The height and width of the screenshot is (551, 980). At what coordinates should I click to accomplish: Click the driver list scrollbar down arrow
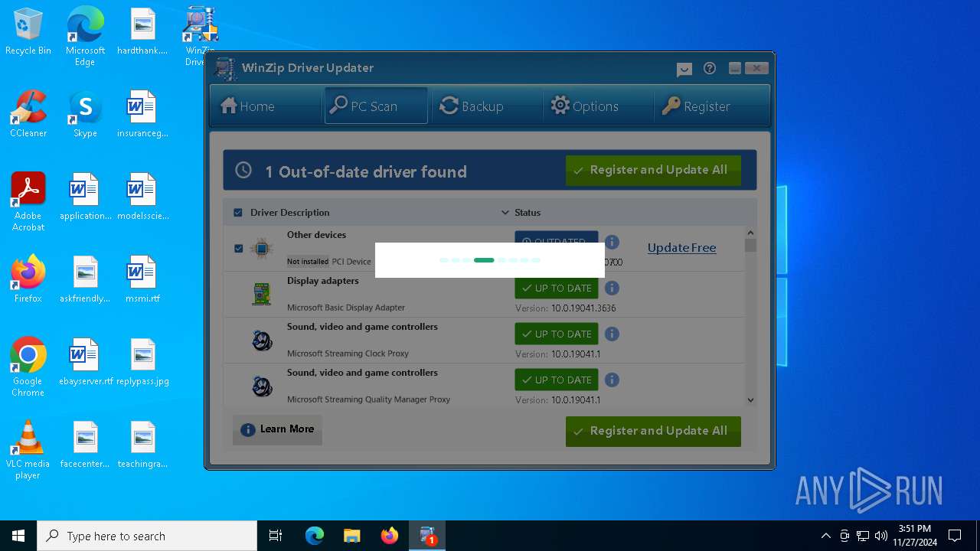point(750,399)
